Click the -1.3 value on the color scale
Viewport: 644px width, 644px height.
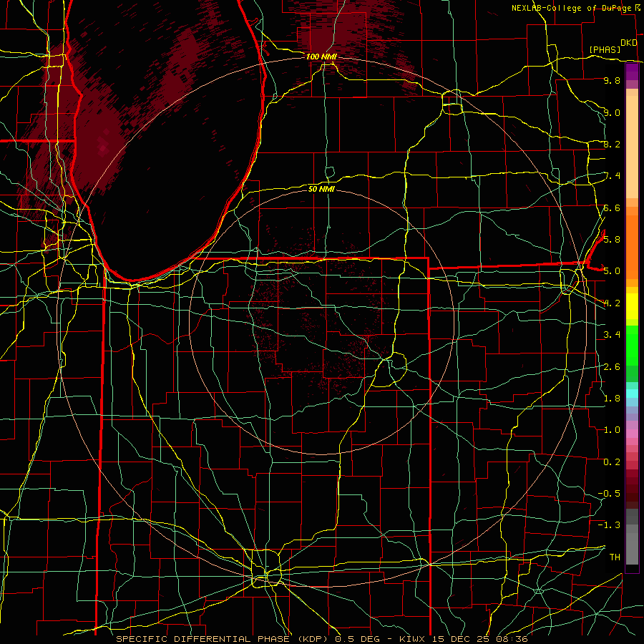tap(609, 525)
